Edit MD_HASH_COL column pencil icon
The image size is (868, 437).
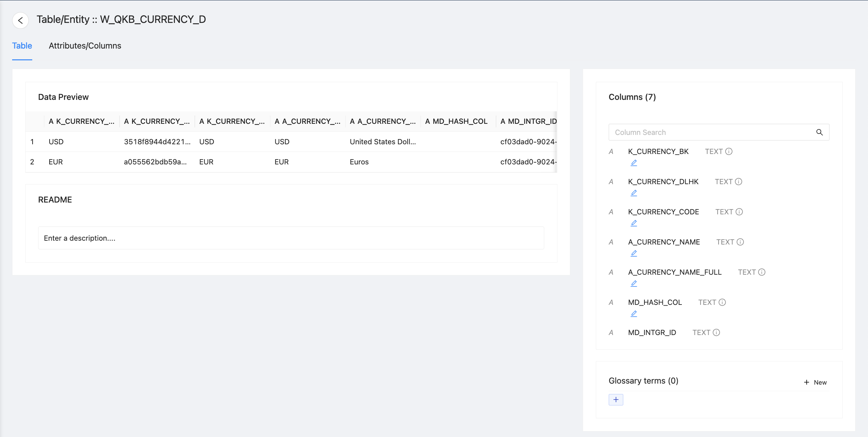coord(634,314)
